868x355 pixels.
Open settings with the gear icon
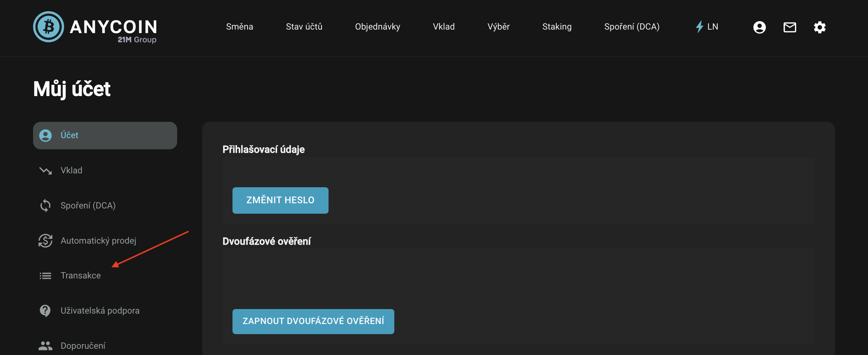(819, 27)
